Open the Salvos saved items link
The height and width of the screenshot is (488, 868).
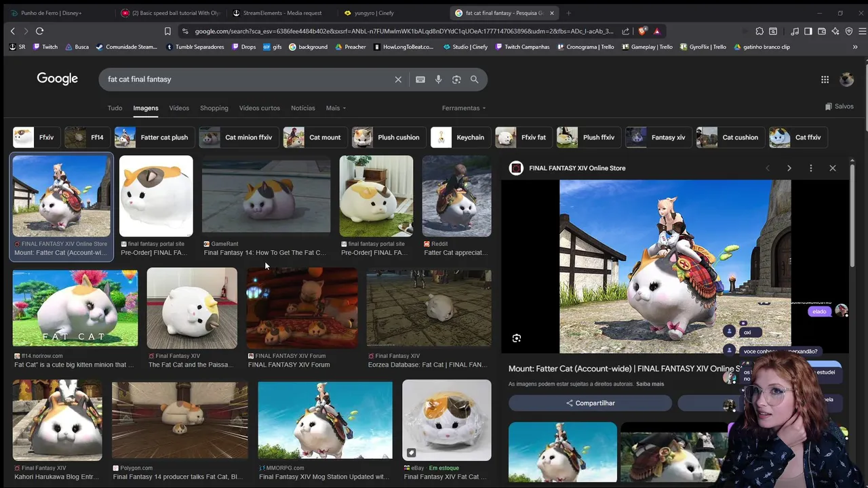pyautogui.click(x=840, y=106)
